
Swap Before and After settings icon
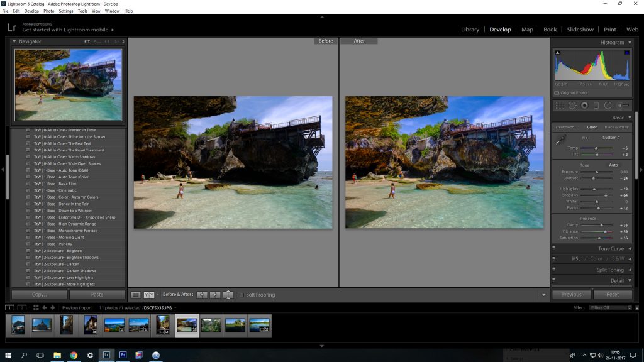[228, 295]
